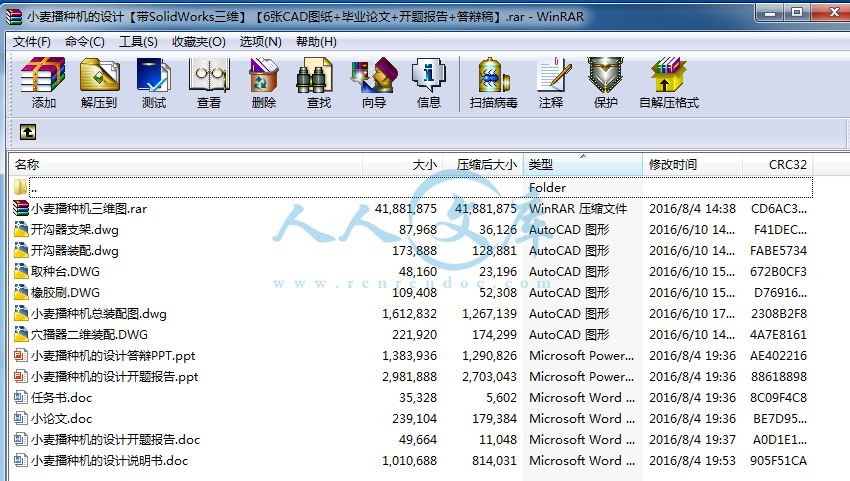The image size is (850, 481).
Task: Select file 小麦播种机的设计开题报告.doc
Action: pos(115,439)
